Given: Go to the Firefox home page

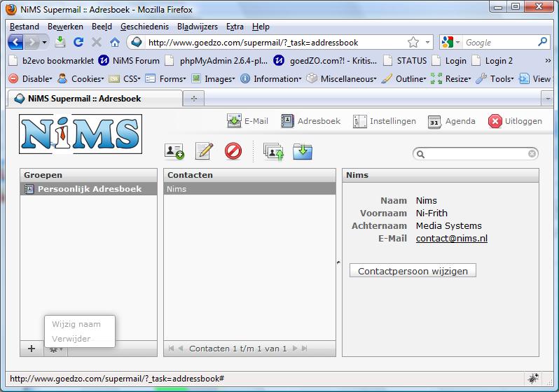Looking at the screenshot, I should click(115, 42).
